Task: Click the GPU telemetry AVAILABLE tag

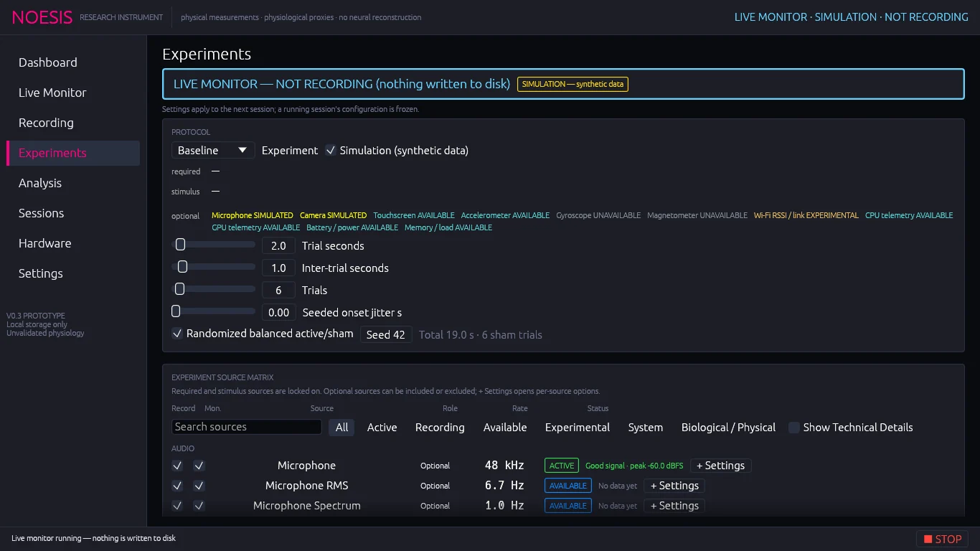Action: point(256,227)
